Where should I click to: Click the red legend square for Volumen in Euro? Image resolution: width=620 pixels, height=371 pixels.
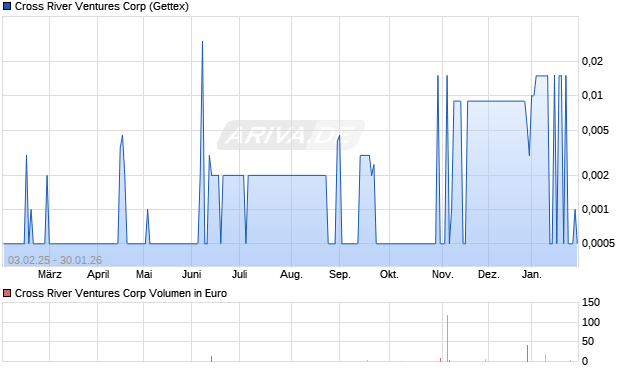coord(7,293)
